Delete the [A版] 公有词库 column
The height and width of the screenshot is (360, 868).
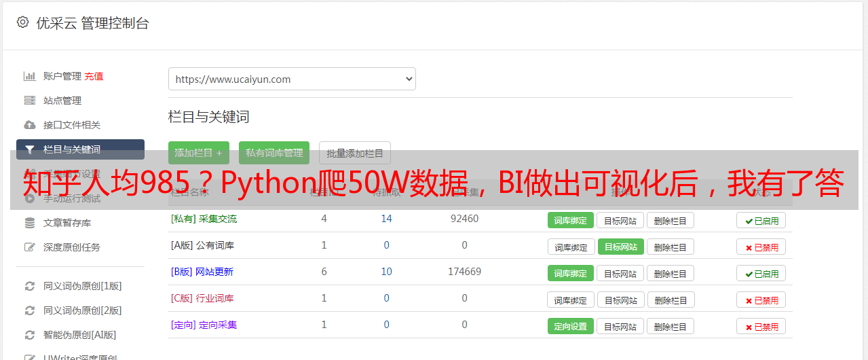[x=670, y=247]
